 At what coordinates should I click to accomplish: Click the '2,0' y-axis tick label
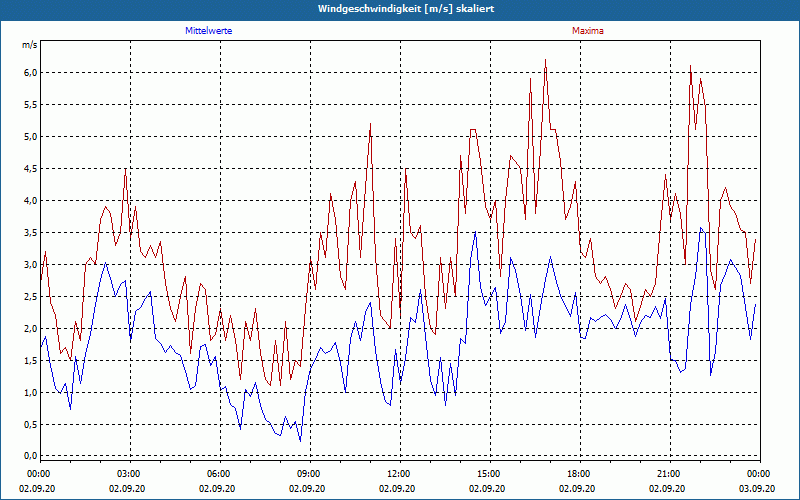(x=31, y=329)
